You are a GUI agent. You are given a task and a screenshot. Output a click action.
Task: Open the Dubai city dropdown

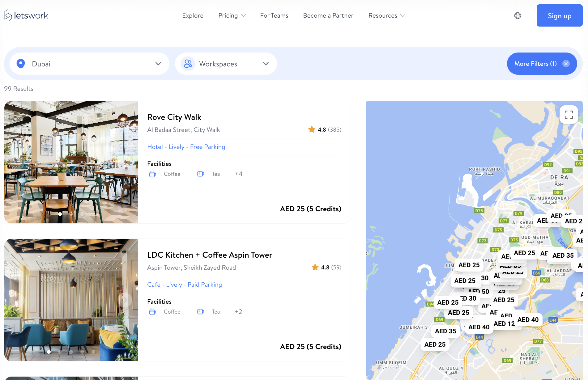point(89,64)
